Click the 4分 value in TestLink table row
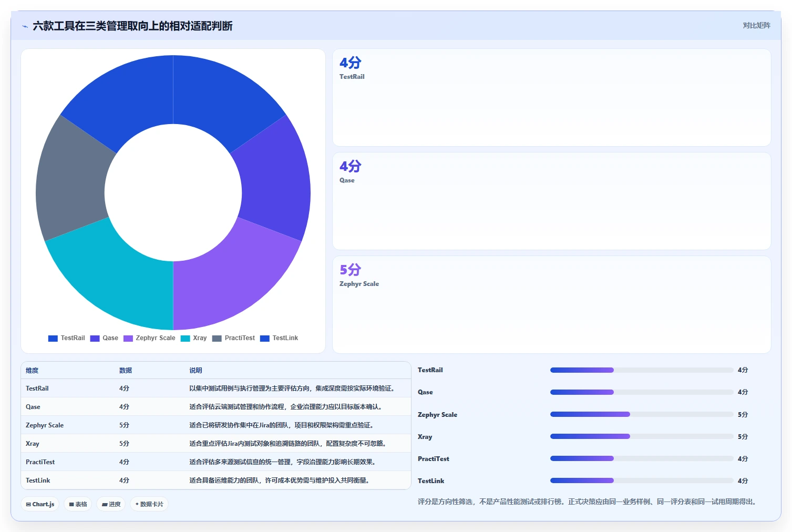 pos(124,480)
